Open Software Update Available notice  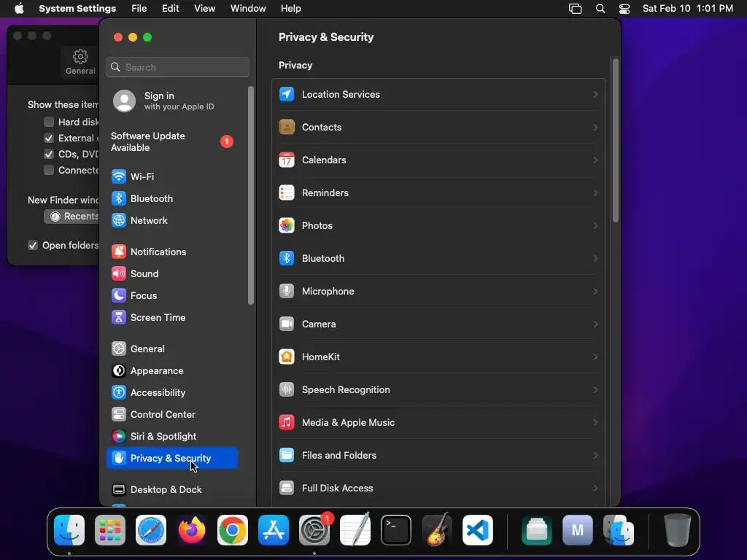[172, 142]
